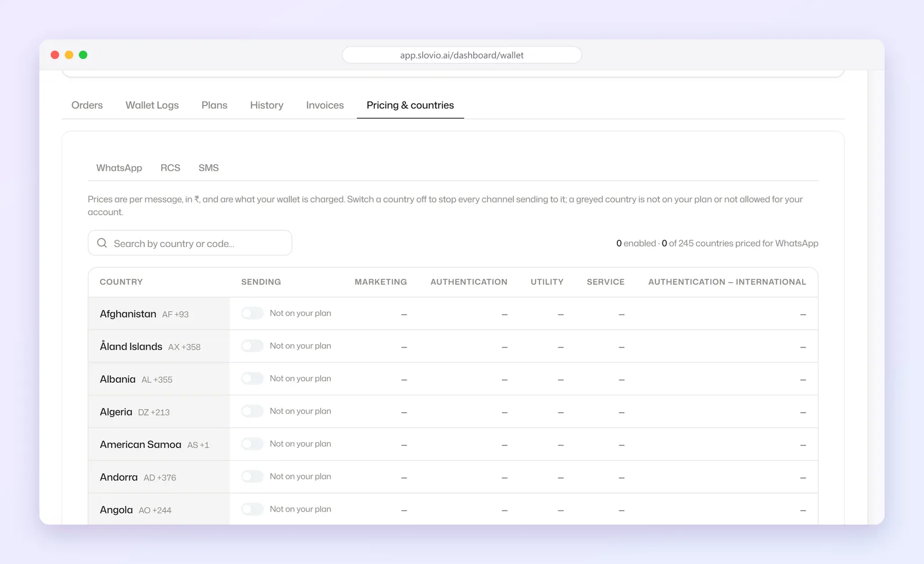Click Afghanistan's 'Not on your plan' label
The height and width of the screenshot is (564, 924).
coord(300,313)
